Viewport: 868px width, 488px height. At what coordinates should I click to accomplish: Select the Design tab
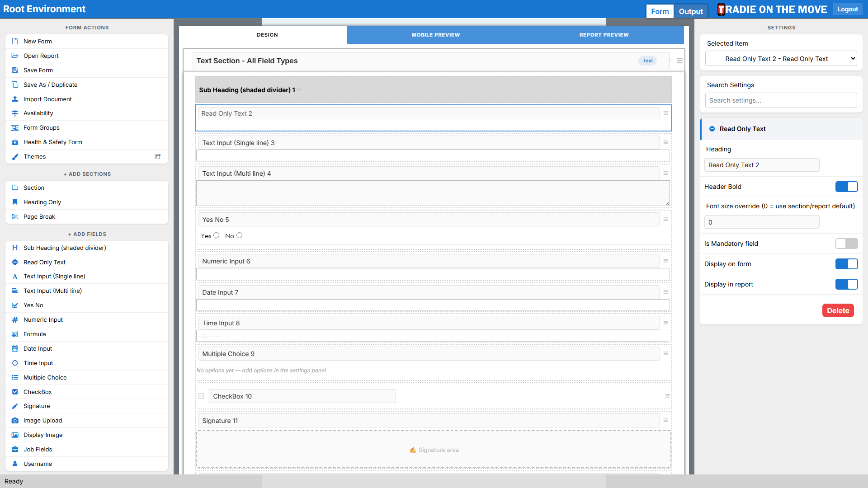pyautogui.click(x=267, y=35)
